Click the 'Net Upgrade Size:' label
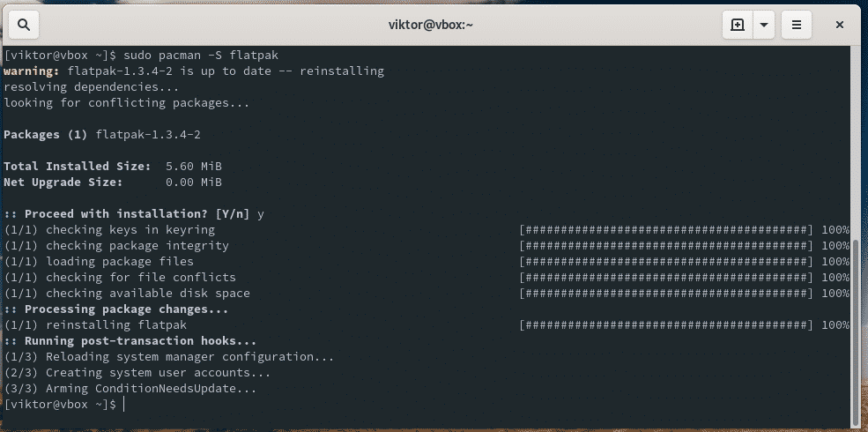The width and height of the screenshot is (868, 432). click(x=63, y=182)
